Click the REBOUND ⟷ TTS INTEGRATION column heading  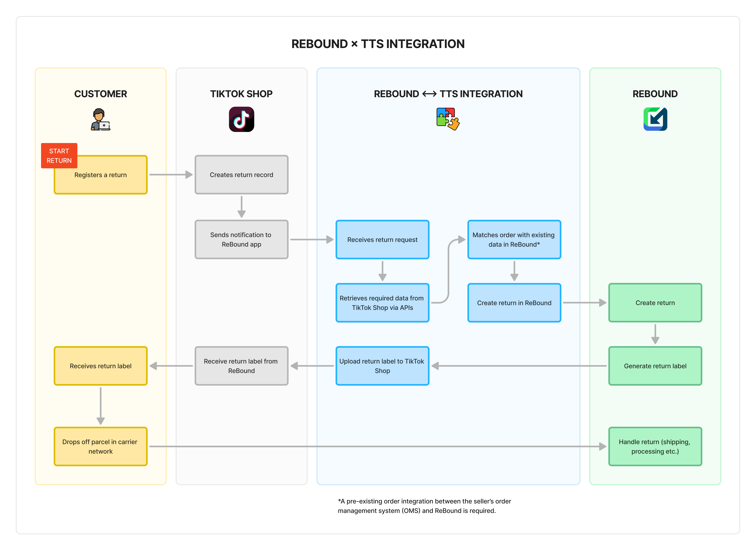[x=448, y=94]
